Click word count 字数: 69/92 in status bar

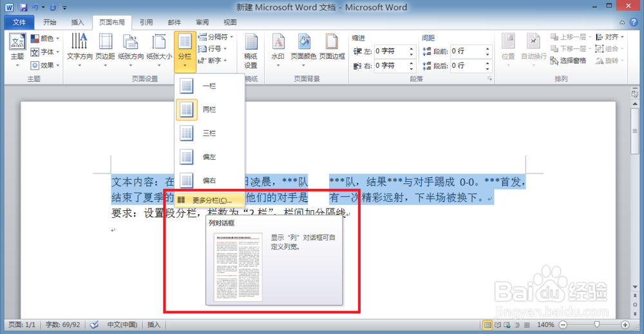click(x=63, y=324)
